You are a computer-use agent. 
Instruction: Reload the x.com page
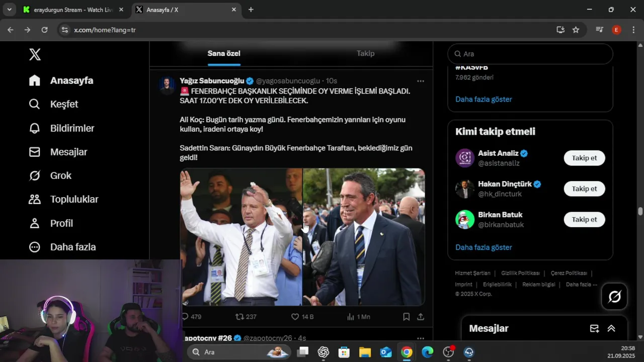coord(44,30)
